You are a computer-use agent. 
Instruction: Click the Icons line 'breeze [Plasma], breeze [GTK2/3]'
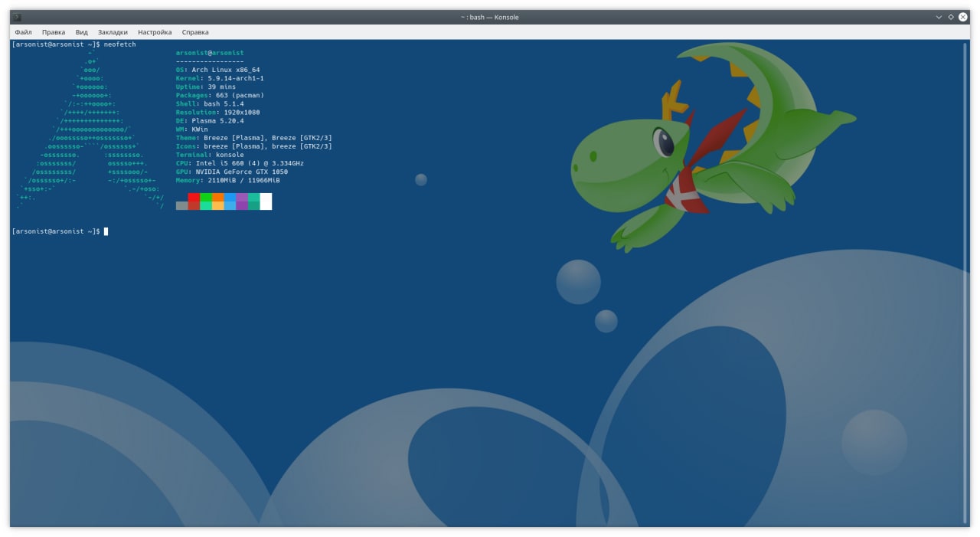[268, 146]
